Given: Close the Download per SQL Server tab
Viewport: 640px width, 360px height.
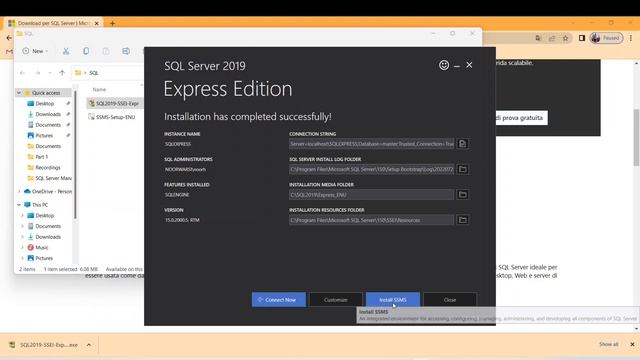Looking at the screenshot, I should (97, 23).
